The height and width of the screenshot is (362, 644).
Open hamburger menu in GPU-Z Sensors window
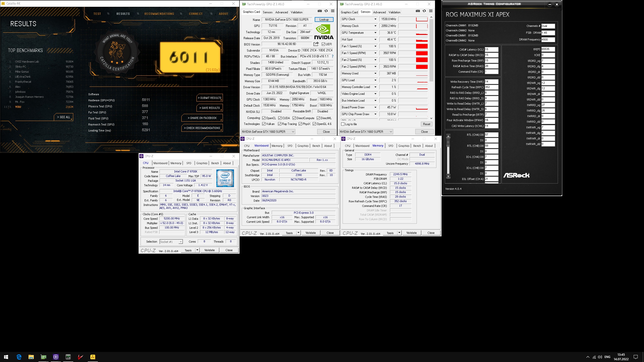(431, 11)
